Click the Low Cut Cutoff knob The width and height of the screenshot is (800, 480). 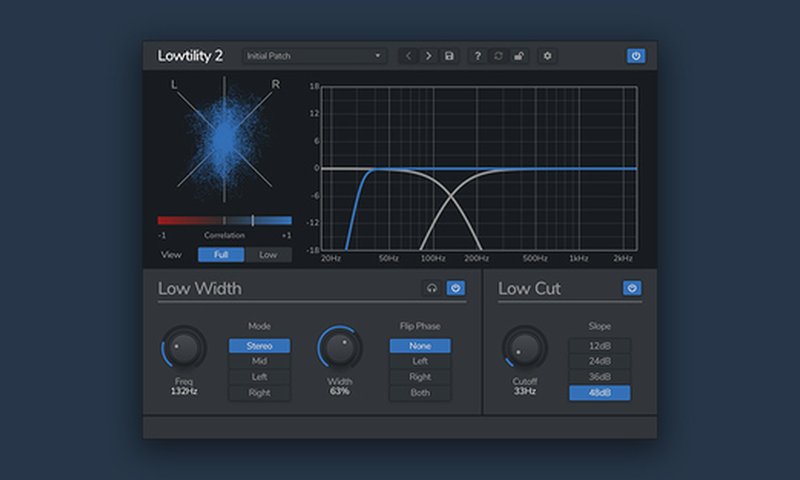(x=525, y=349)
